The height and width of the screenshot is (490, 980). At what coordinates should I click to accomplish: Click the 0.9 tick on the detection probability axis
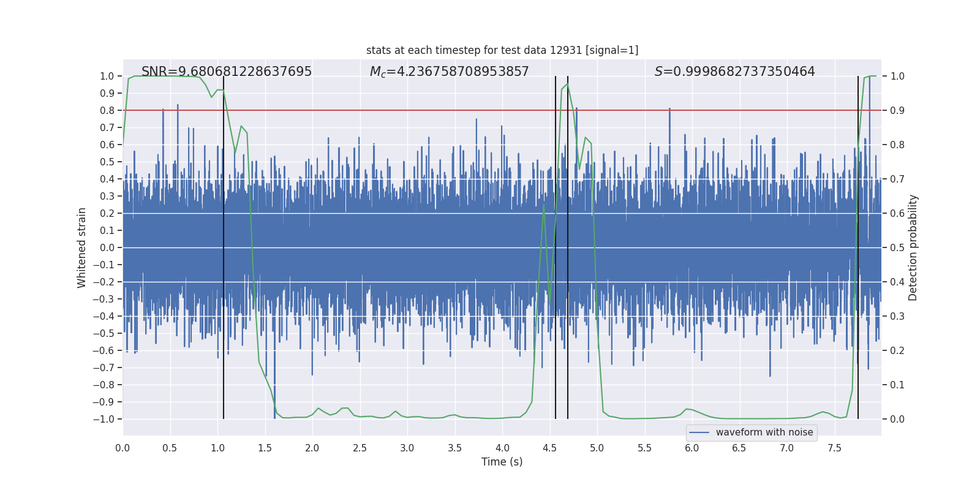click(x=897, y=110)
